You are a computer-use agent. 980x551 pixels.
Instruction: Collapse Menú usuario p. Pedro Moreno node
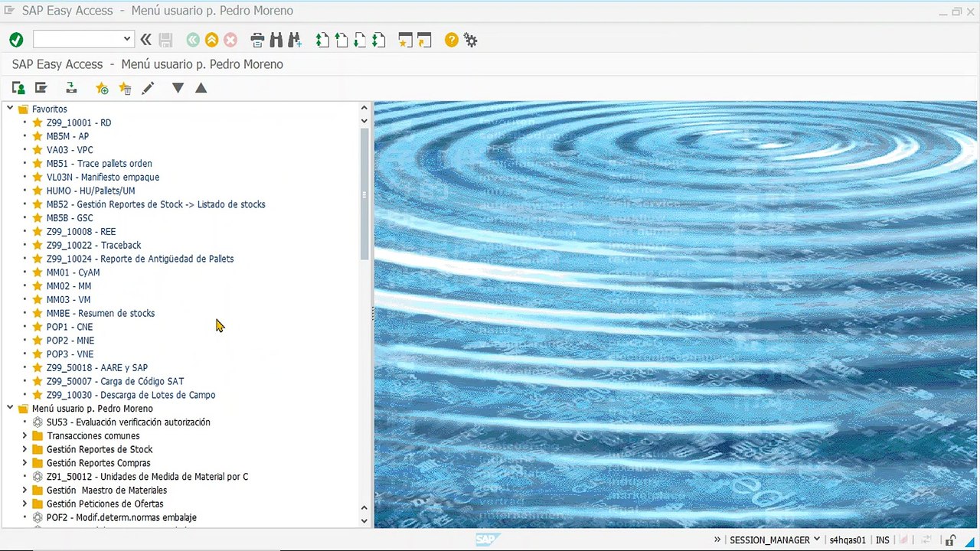pos(10,408)
